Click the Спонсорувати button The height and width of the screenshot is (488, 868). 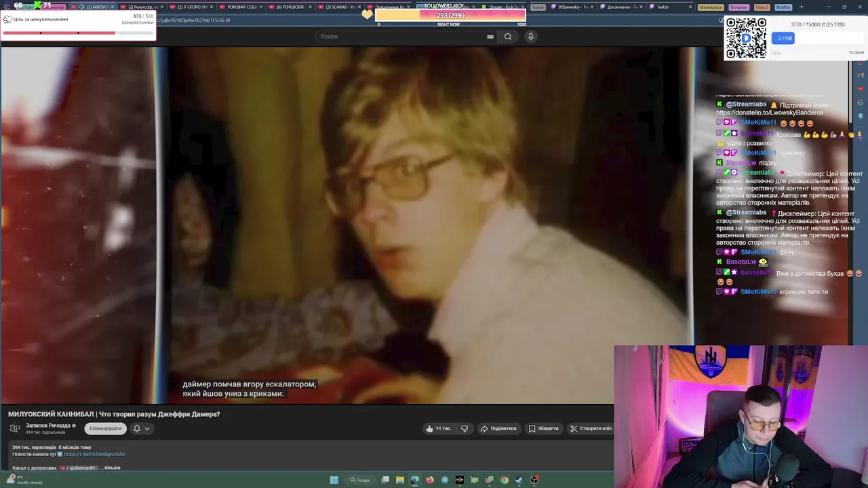tap(105, 428)
